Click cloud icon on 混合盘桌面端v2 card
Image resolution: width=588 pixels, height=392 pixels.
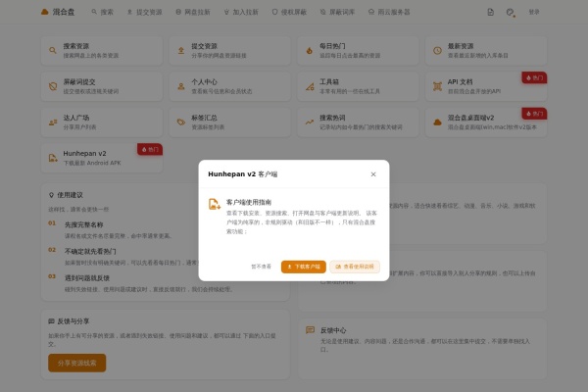coord(437,122)
